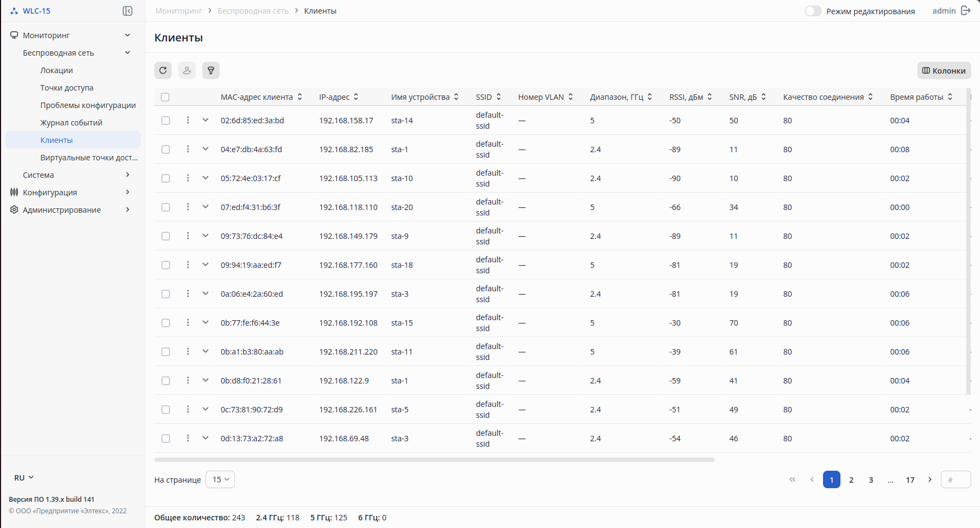Image resolution: width=980 pixels, height=528 pixels.
Task: Open row actions menu for 0b:a1:b3:80:aa:ab
Action: [188, 351]
